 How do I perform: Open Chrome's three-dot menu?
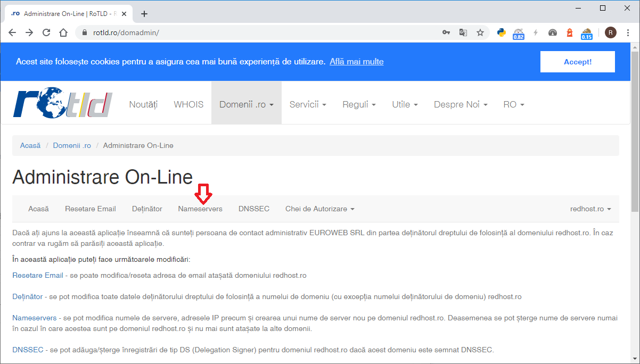628,32
